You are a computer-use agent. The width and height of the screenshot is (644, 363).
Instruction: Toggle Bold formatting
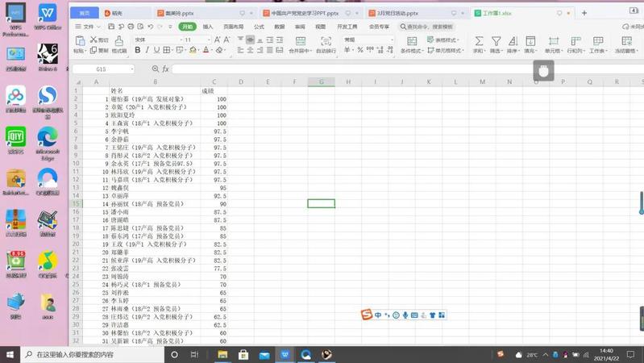tap(138, 50)
